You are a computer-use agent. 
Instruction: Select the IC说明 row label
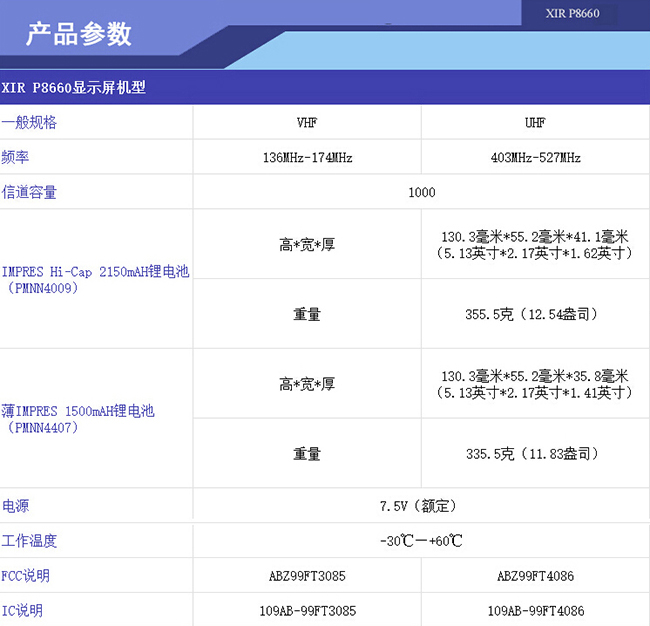[22, 610]
